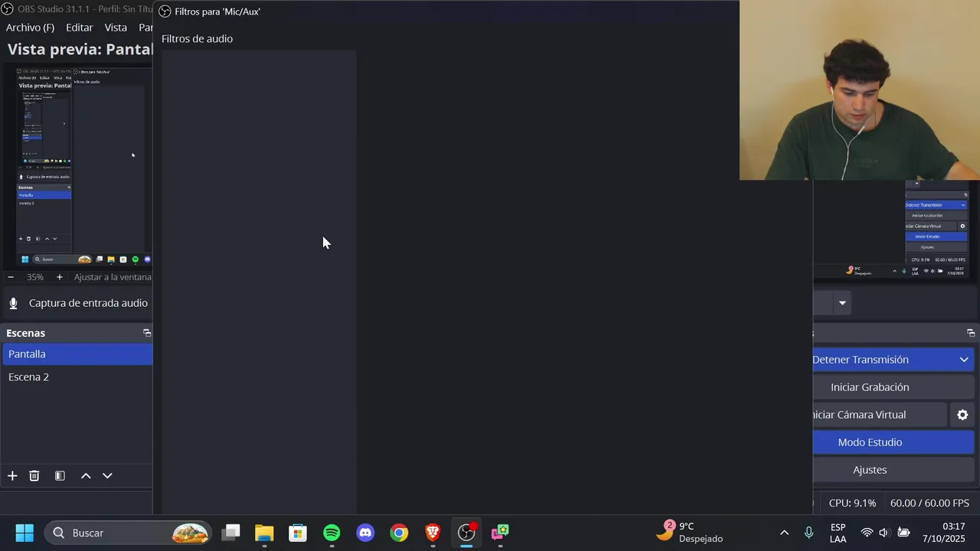Switch ESP LAA keyboard language indicator
This screenshot has height=551, width=980.
tap(838, 533)
